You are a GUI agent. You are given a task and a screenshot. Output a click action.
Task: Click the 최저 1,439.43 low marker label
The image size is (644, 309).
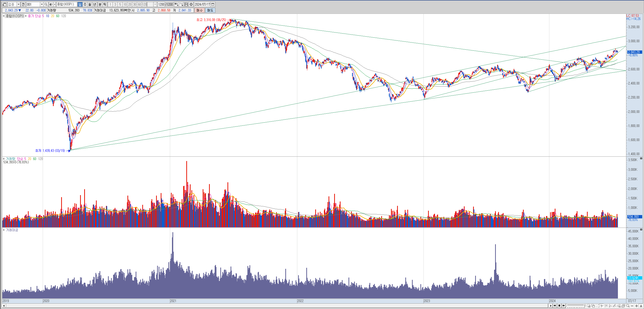click(50, 151)
